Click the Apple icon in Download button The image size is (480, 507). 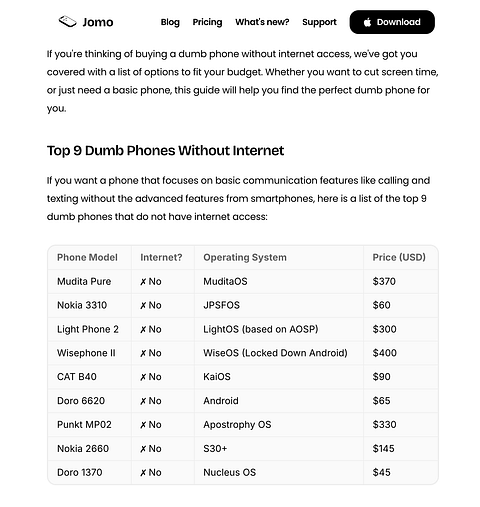pyautogui.click(x=367, y=22)
